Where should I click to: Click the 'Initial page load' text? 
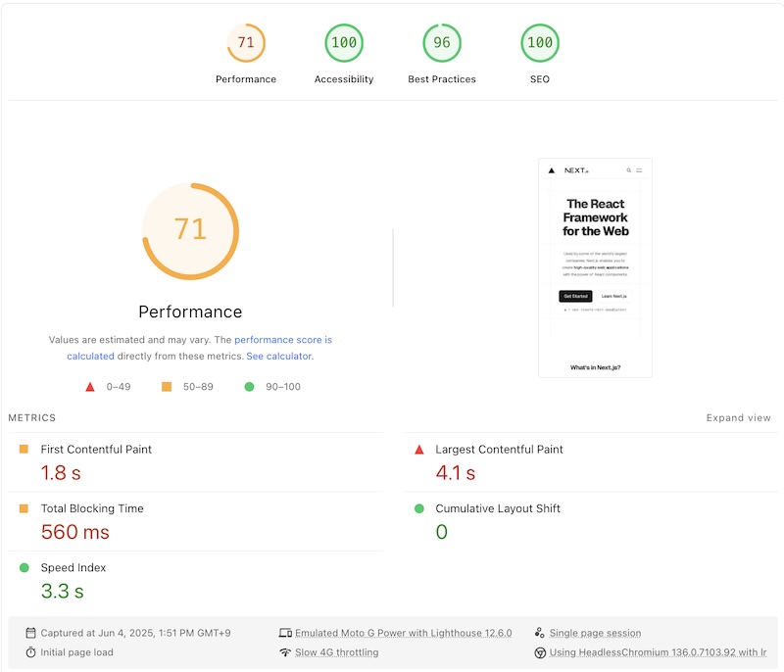point(77,652)
